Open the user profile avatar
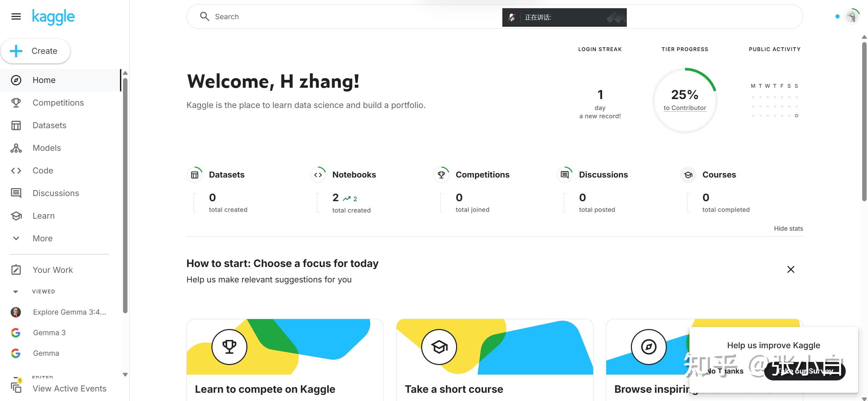Image resolution: width=868 pixels, height=401 pixels. (x=851, y=16)
